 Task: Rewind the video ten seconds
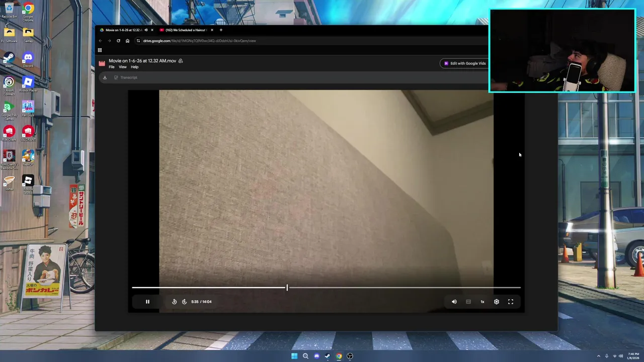coord(174,302)
